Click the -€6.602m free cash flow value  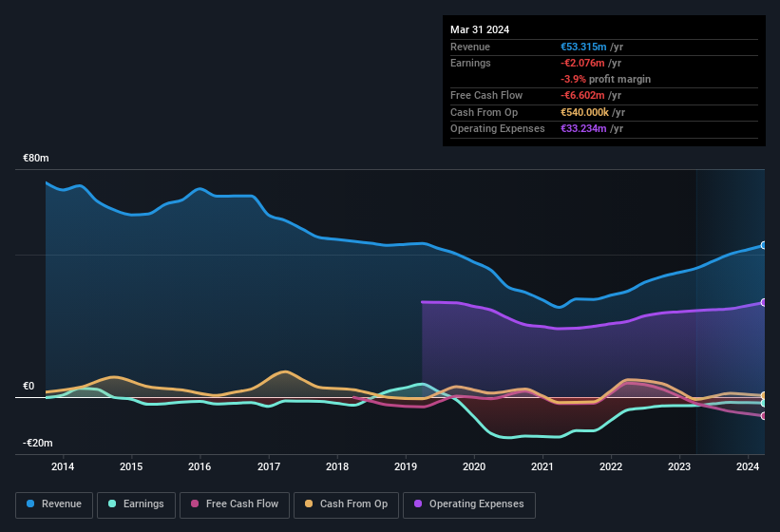click(582, 95)
